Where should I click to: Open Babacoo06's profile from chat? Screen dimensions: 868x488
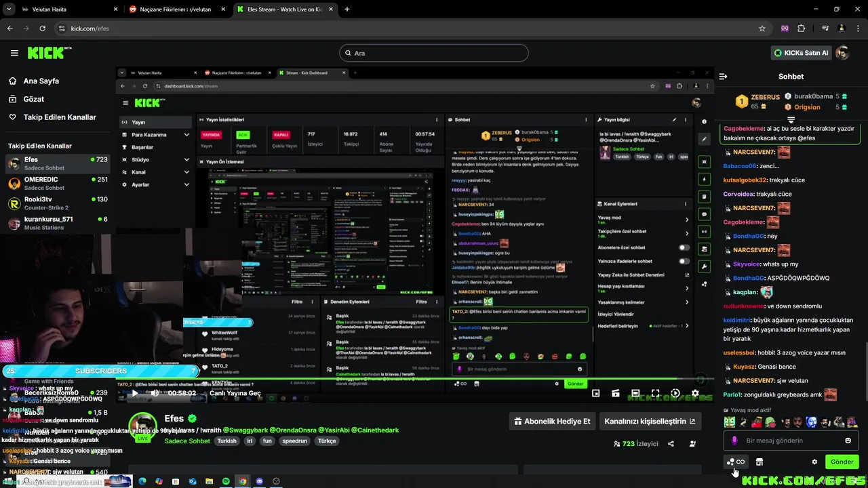pos(739,165)
